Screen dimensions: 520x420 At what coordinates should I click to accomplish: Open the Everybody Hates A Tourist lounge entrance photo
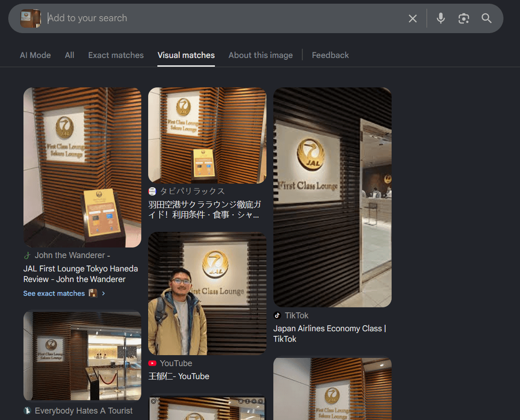click(82, 355)
